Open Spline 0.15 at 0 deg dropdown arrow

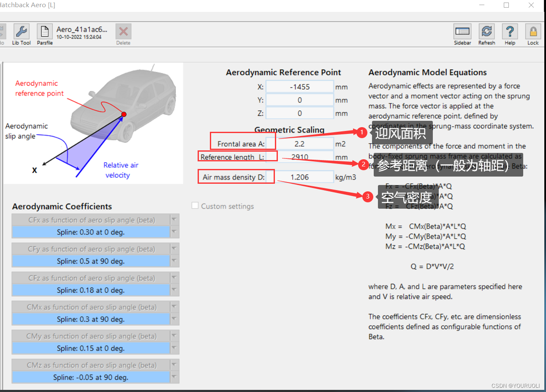point(174,348)
